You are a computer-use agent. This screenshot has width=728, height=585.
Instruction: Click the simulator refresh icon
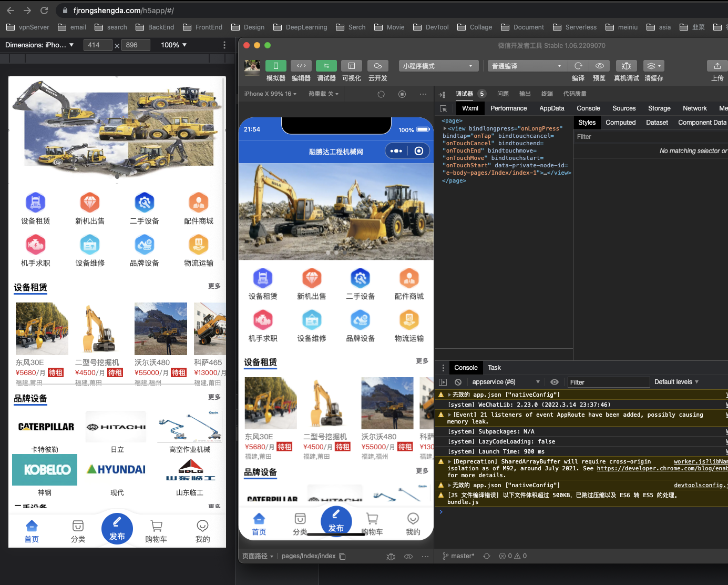point(381,94)
